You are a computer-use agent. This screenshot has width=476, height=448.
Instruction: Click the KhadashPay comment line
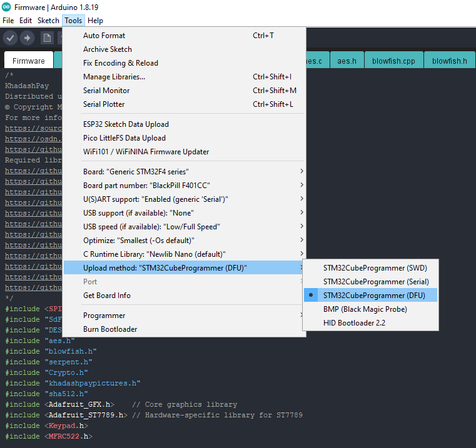coord(27,86)
